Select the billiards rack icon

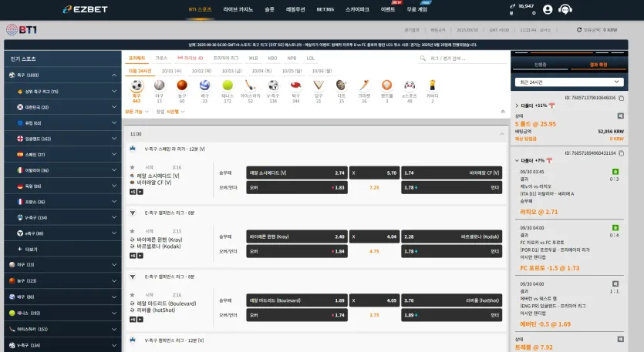pyautogui.click(x=319, y=85)
